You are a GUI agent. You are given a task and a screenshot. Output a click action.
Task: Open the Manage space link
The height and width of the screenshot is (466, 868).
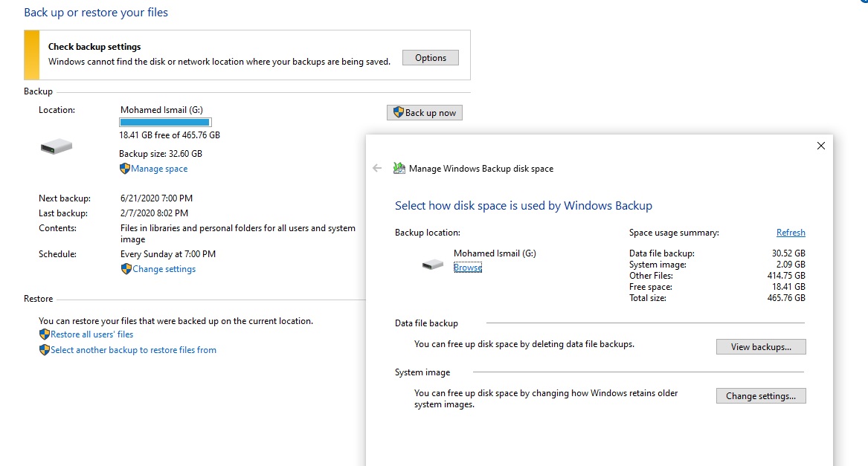pos(159,169)
